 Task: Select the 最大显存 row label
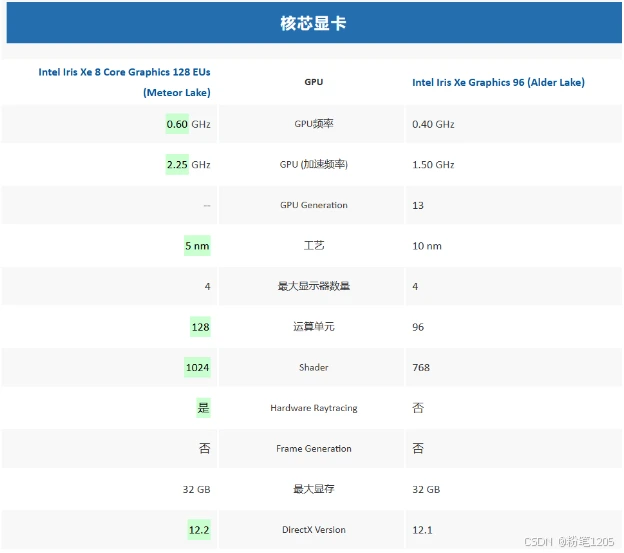tap(314, 489)
